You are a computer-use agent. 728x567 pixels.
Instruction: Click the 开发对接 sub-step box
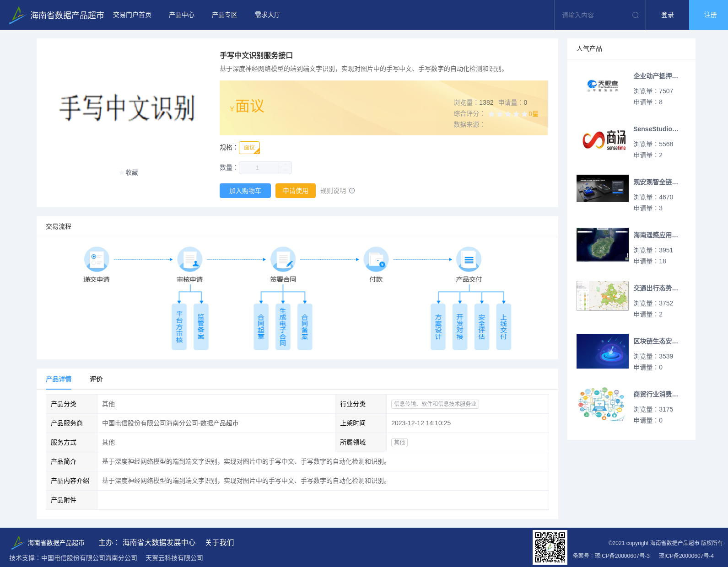click(460, 326)
